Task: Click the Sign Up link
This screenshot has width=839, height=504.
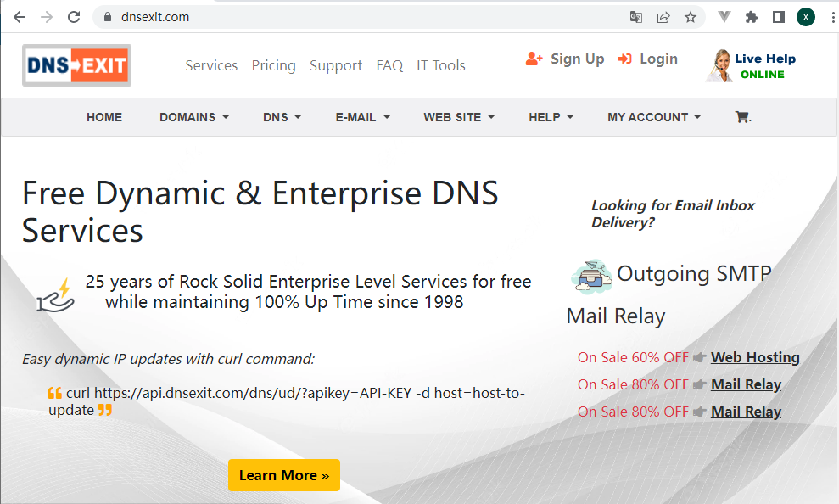Action: point(578,59)
